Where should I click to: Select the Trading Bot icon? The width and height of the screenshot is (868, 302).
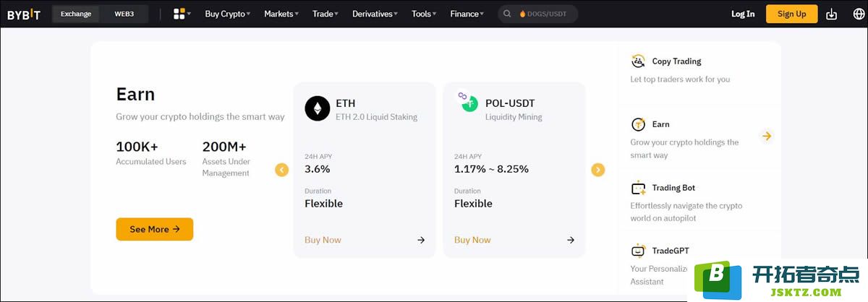(638, 188)
